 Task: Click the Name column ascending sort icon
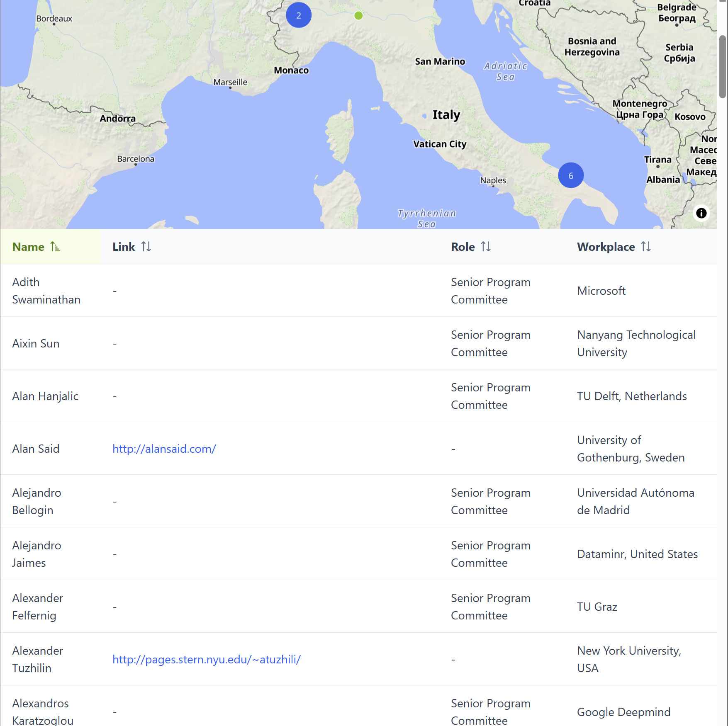coord(55,247)
